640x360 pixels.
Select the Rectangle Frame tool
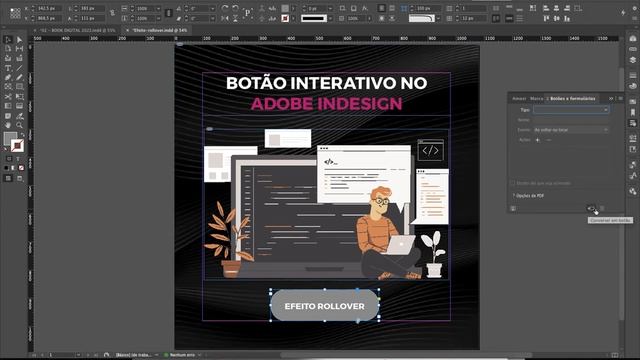8,87
